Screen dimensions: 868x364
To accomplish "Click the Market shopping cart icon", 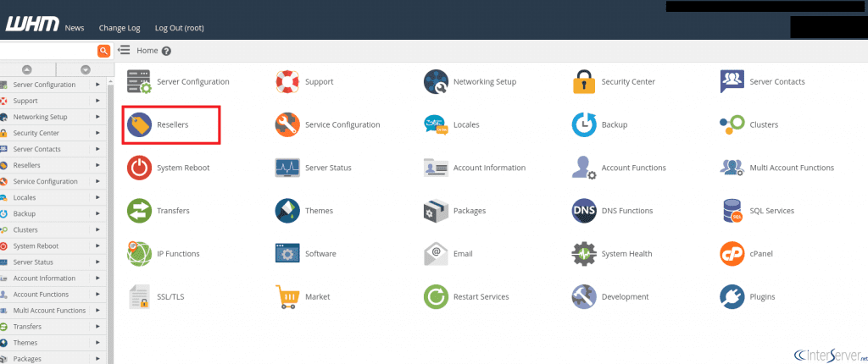I will [x=287, y=296].
